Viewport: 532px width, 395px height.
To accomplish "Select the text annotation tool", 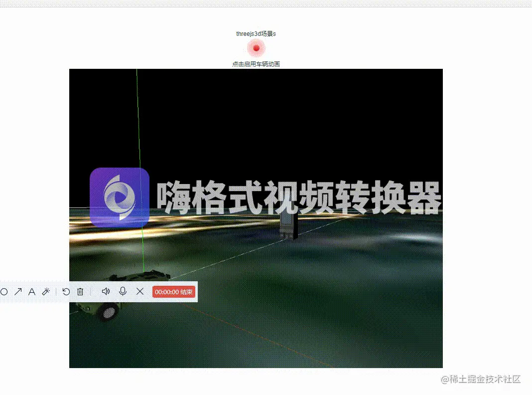I will click(31, 292).
